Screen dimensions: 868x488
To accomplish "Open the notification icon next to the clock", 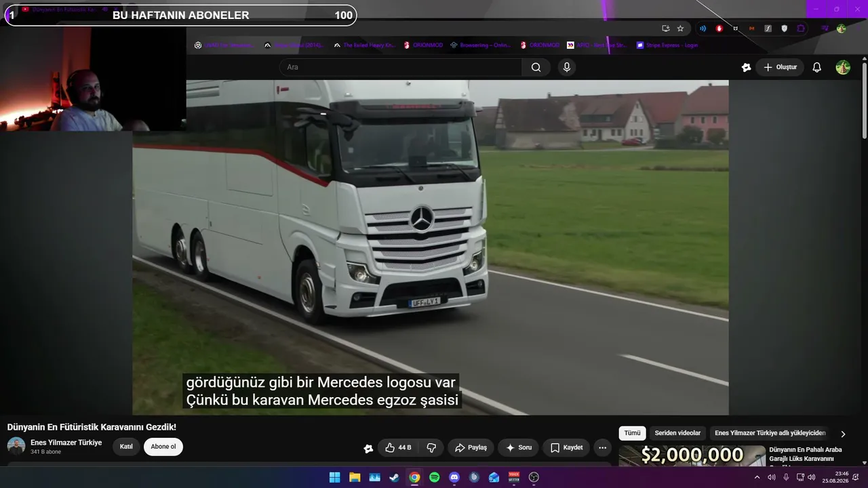I will pyautogui.click(x=856, y=477).
